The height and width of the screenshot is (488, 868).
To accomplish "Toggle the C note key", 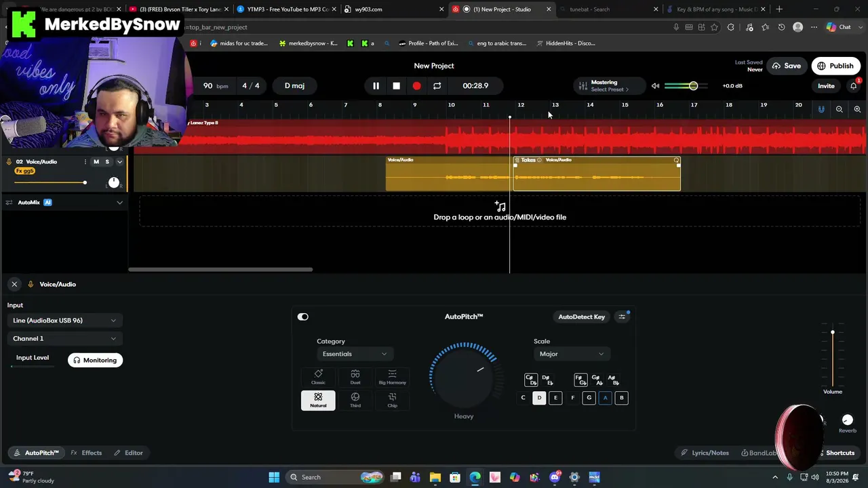I will coord(523,398).
